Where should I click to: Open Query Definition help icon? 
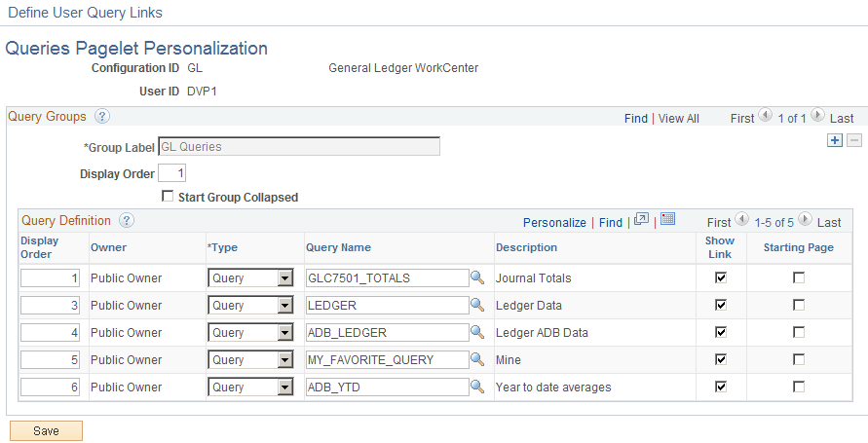coord(127,220)
